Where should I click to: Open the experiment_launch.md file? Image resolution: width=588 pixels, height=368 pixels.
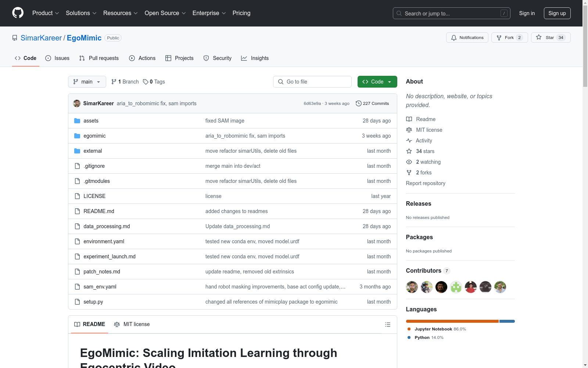click(110, 256)
